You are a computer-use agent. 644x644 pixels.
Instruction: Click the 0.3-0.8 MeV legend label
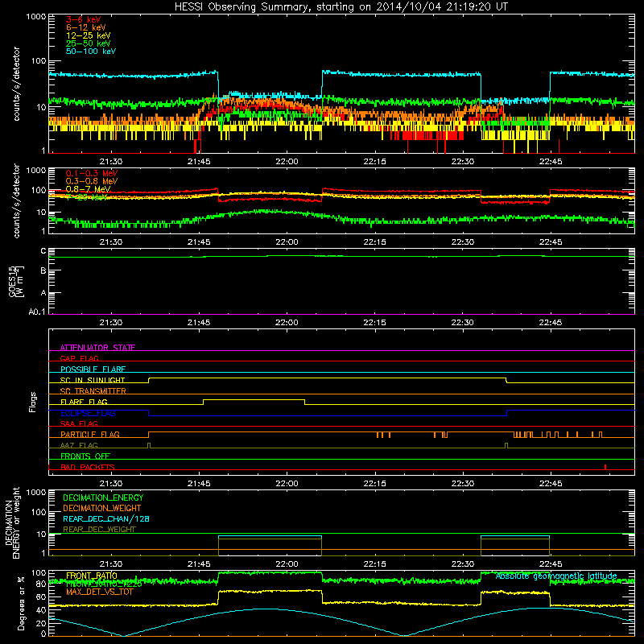(92, 181)
